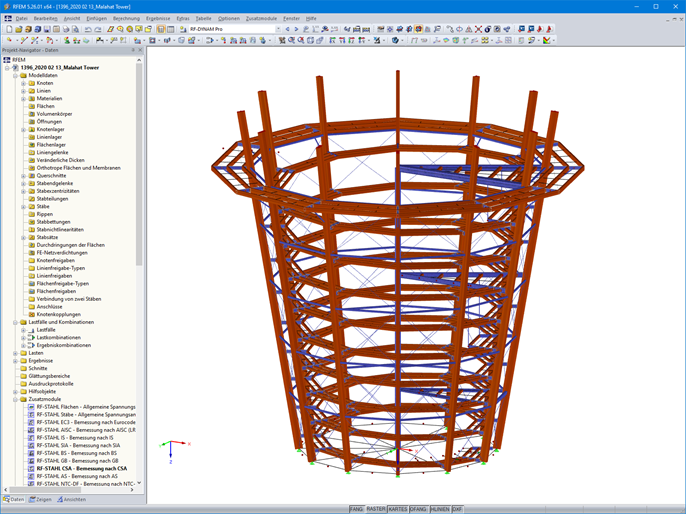Select Ausdruckprotokolle in the tree
686x514 pixels.
pyautogui.click(x=51, y=384)
